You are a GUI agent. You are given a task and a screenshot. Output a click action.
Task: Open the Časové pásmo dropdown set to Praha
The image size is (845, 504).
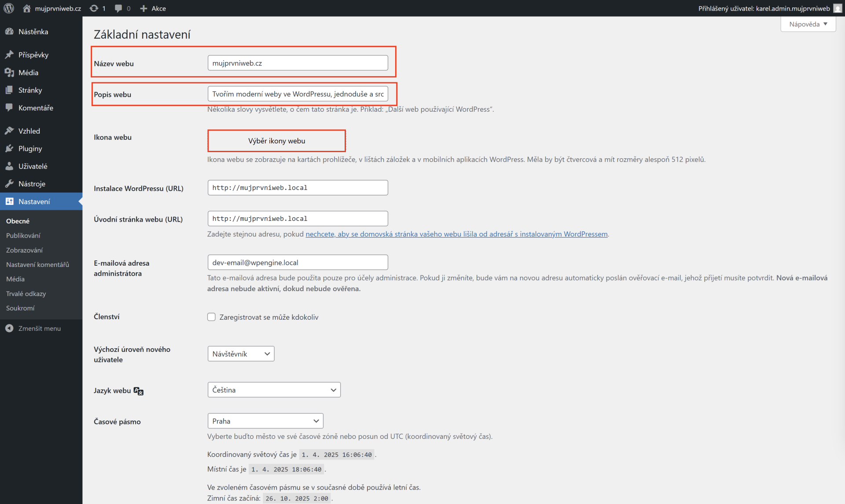(265, 420)
